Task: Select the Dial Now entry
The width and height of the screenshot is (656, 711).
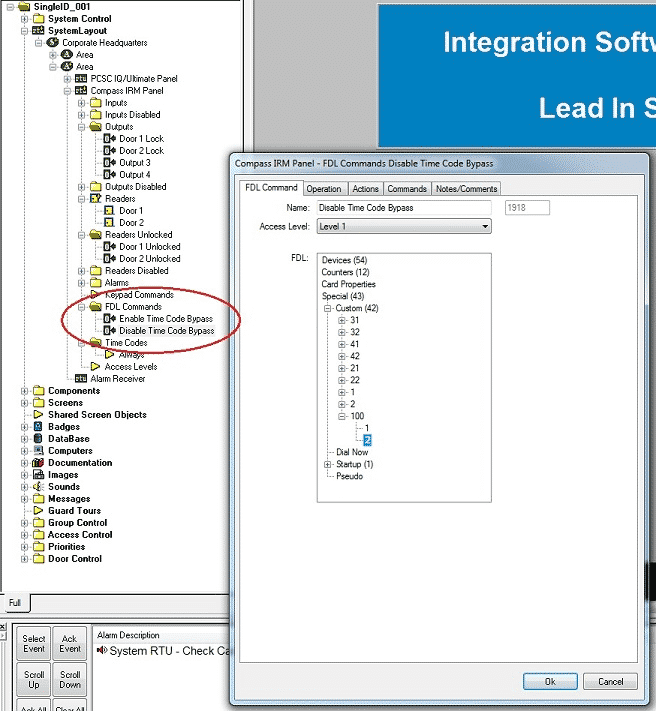Action: click(x=352, y=452)
